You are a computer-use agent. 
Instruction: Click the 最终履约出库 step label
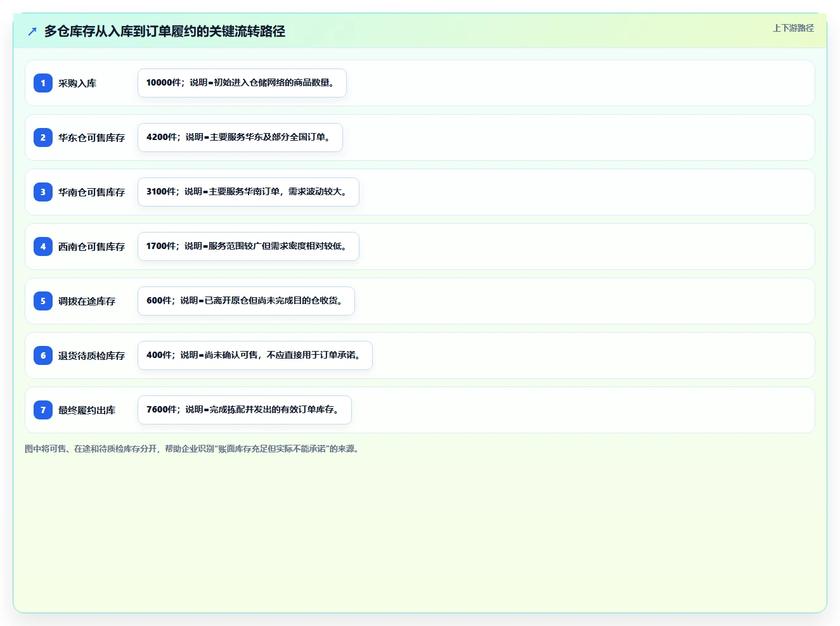(87, 410)
